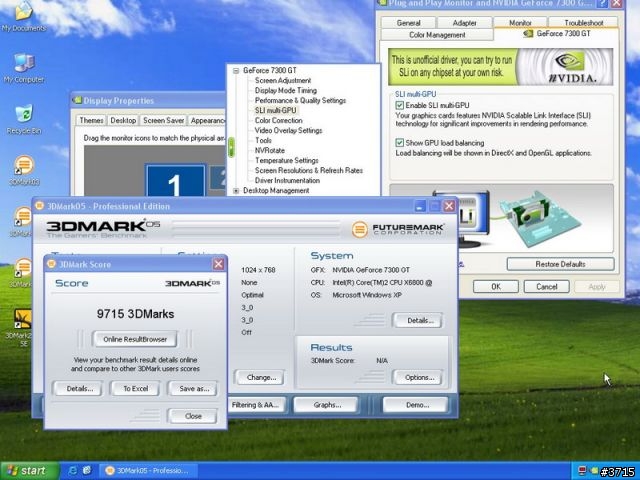
Task: Click To Excel button
Action: point(136,389)
